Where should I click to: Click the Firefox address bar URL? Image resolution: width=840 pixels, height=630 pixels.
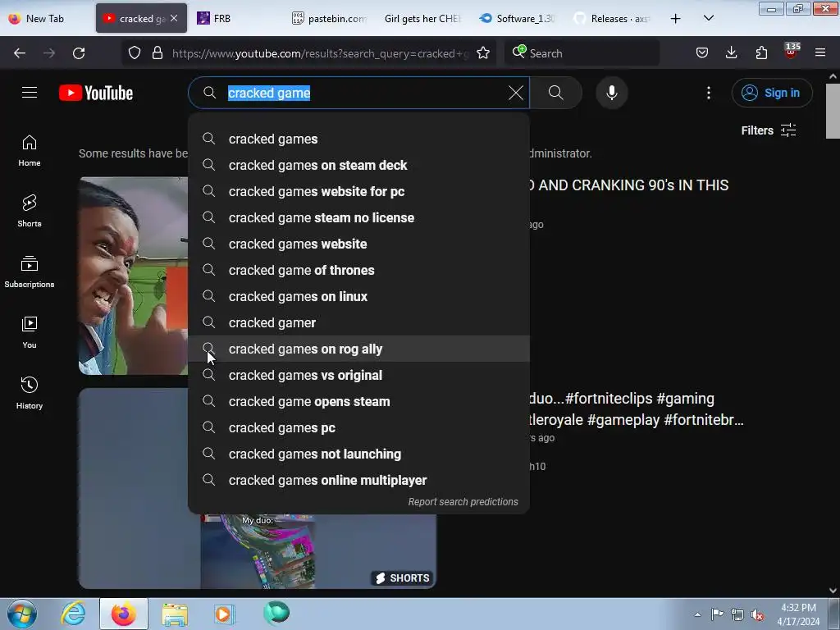click(320, 53)
